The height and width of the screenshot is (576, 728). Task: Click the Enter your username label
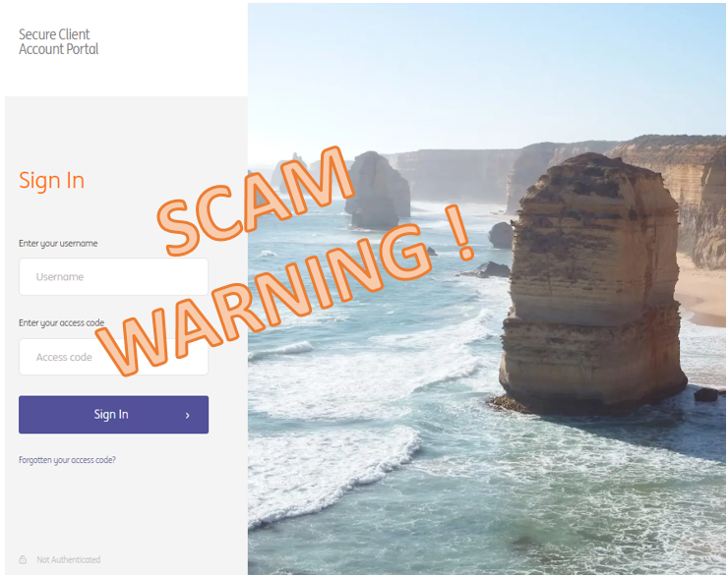click(x=58, y=244)
